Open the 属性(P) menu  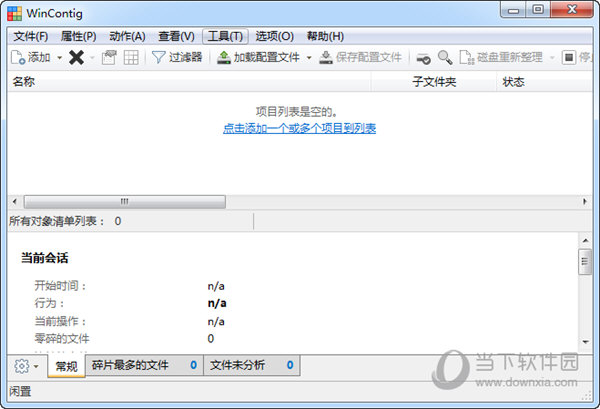click(x=78, y=37)
